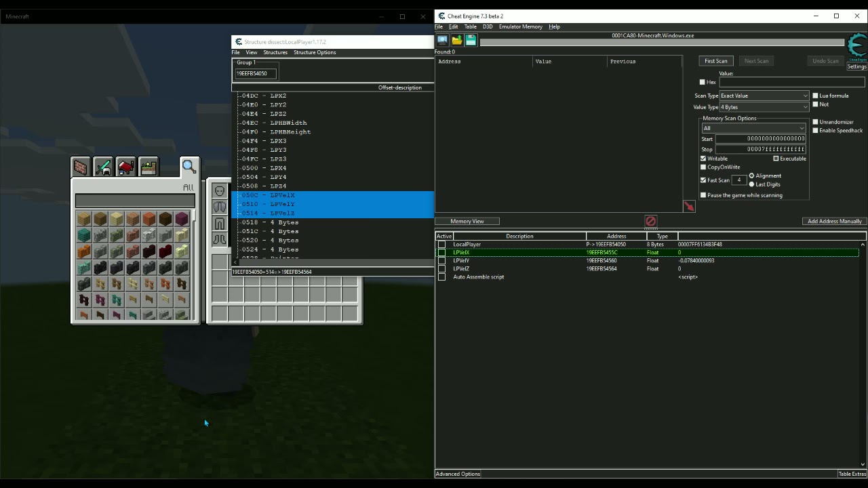
Task: Click the Group 1 address field
Action: point(256,73)
